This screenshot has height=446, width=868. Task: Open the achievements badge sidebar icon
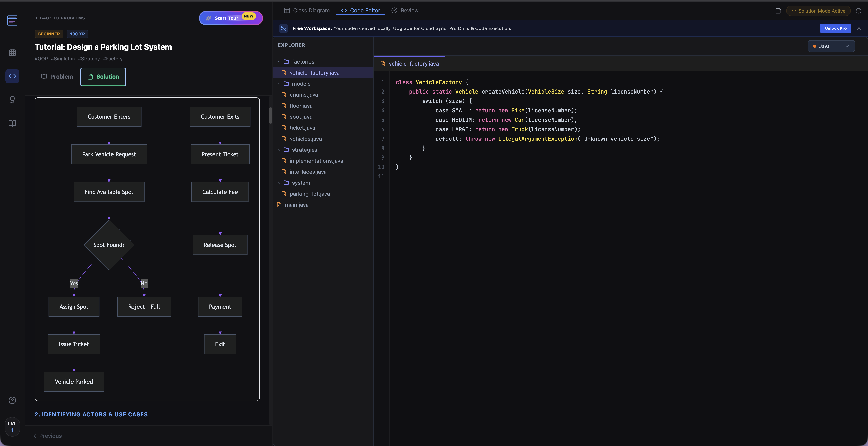click(12, 100)
